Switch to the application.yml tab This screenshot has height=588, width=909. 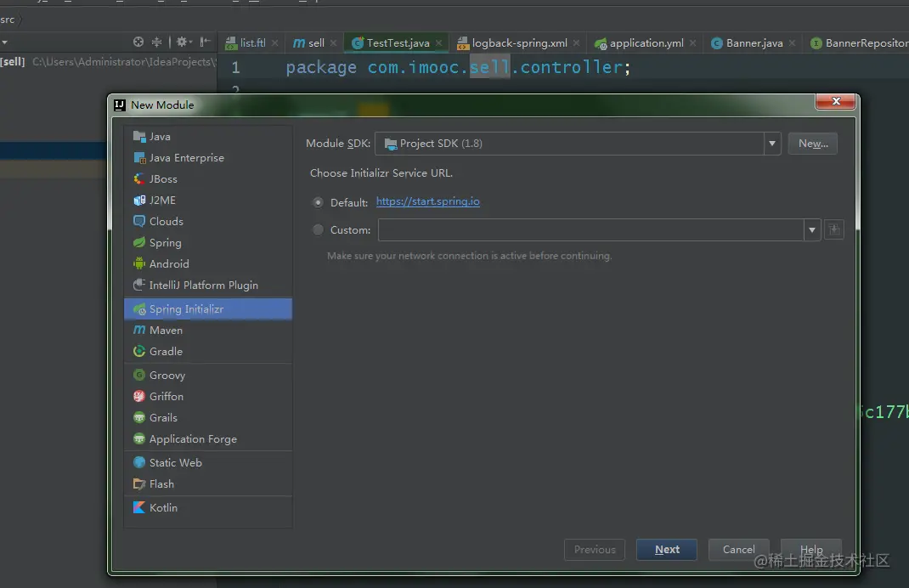(646, 43)
